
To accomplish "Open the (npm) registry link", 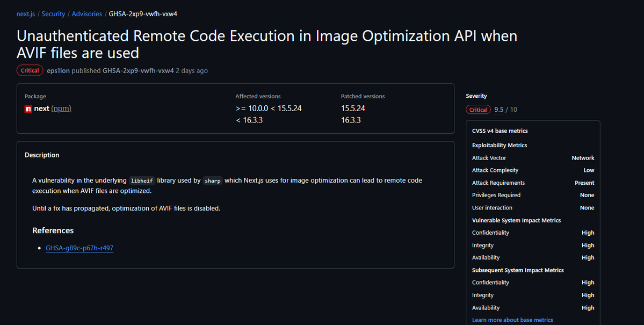I will click(61, 109).
